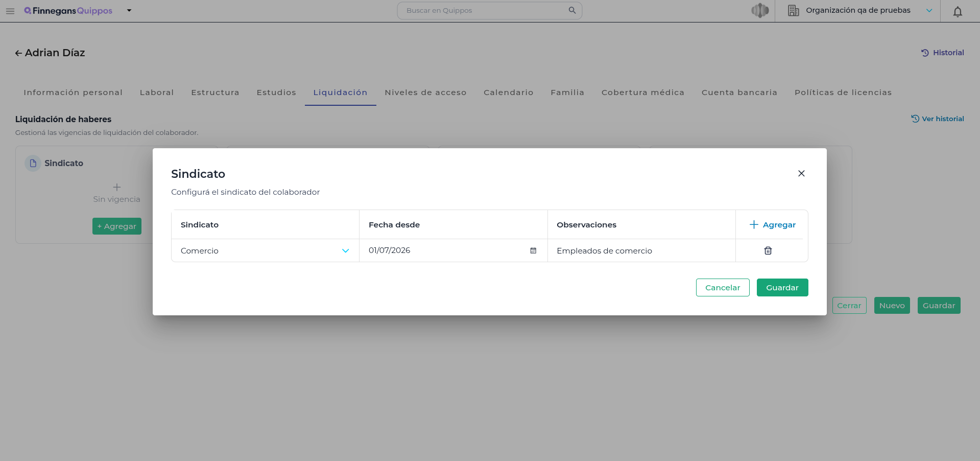Click the search magnifier icon
The width and height of the screenshot is (980, 461).
[x=572, y=10]
